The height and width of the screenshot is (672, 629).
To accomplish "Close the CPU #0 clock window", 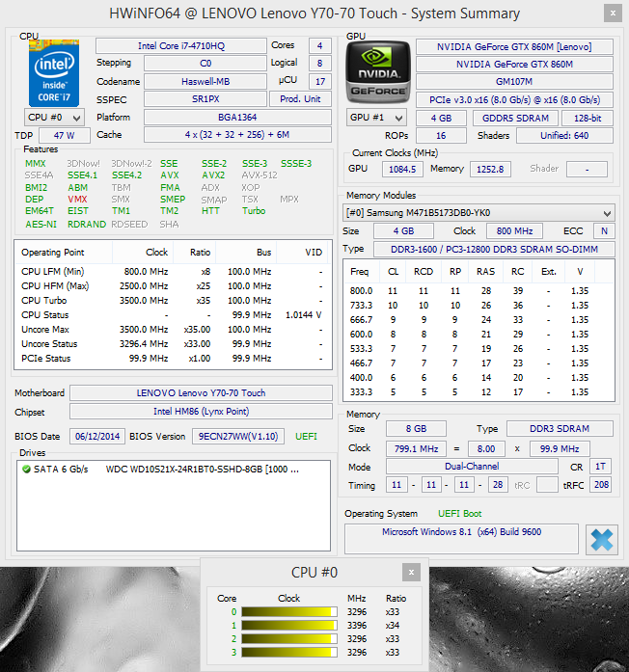I will click(x=411, y=572).
